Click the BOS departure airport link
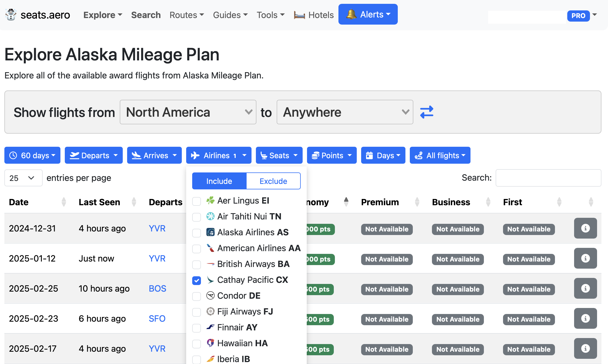This screenshot has height=364, width=608. click(x=157, y=288)
